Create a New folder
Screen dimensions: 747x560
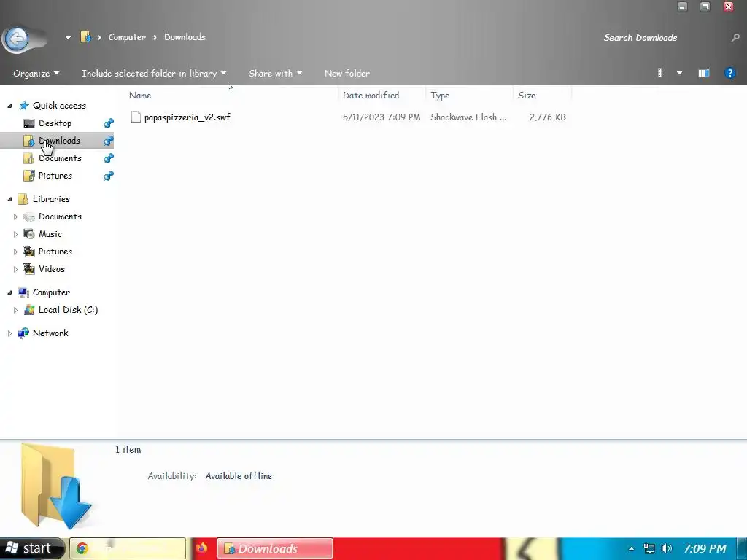click(x=347, y=74)
